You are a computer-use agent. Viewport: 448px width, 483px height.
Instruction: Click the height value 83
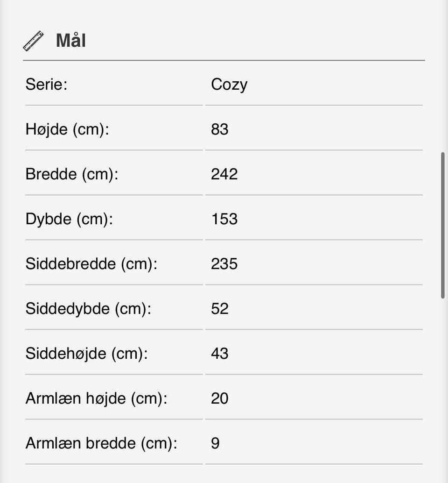click(x=219, y=129)
